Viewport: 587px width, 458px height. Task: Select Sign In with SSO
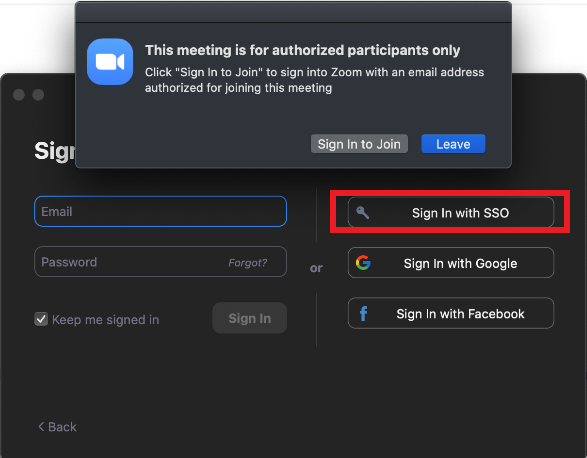[451, 212]
